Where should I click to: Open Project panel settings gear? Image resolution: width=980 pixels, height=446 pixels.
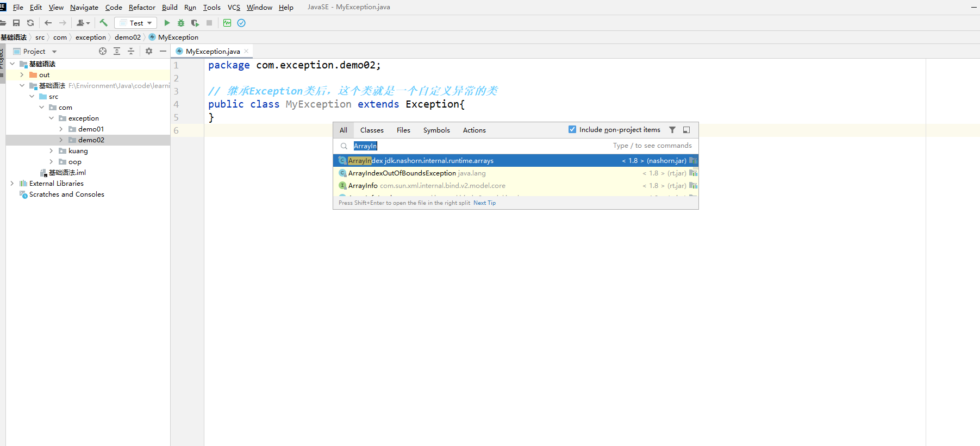tap(149, 51)
